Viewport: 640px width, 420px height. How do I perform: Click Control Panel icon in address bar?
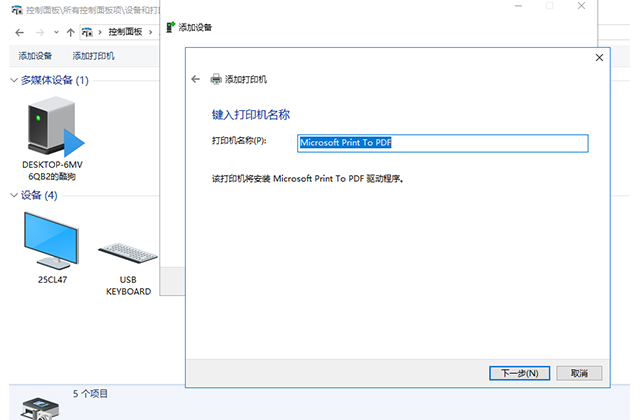tap(87, 32)
